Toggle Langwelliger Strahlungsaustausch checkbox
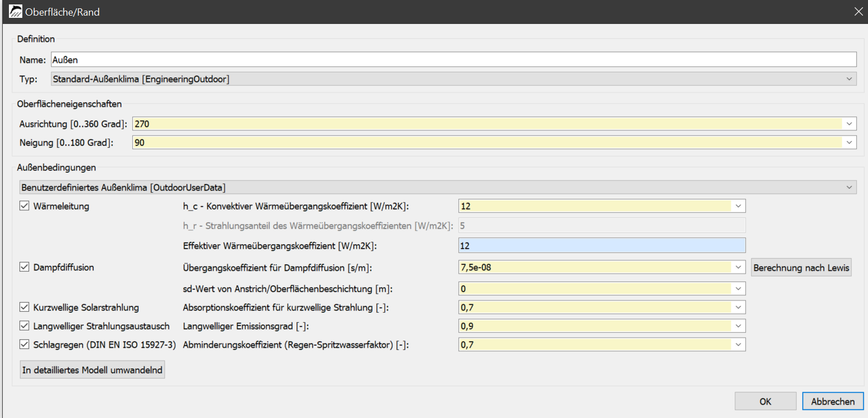Image resolution: width=868 pixels, height=418 pixels. [24, 325]
